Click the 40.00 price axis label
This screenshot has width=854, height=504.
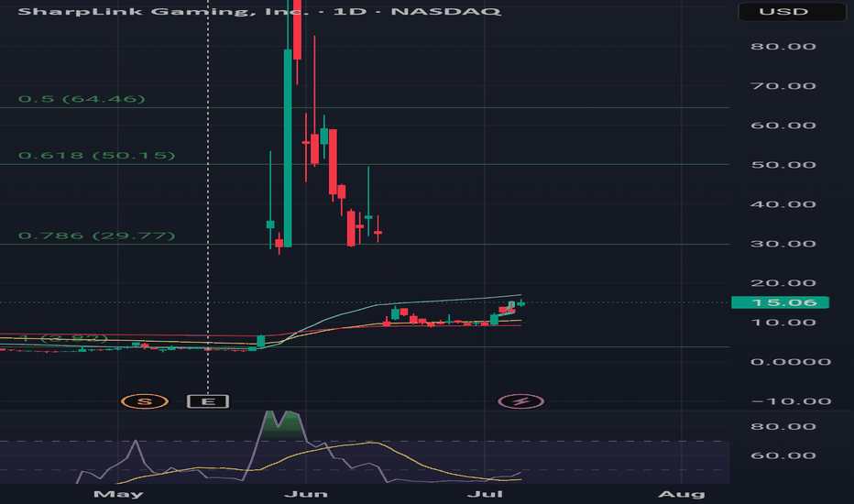click(x=783, y=204)
